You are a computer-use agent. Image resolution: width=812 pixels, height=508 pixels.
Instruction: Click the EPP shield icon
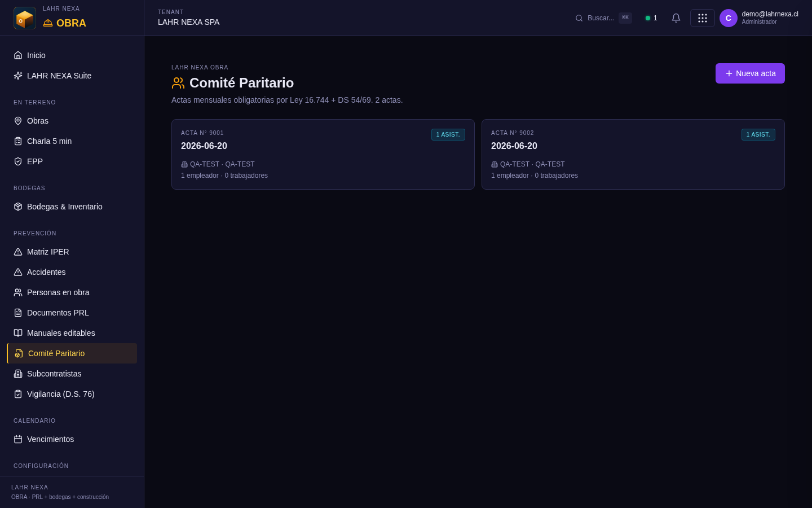18,161
